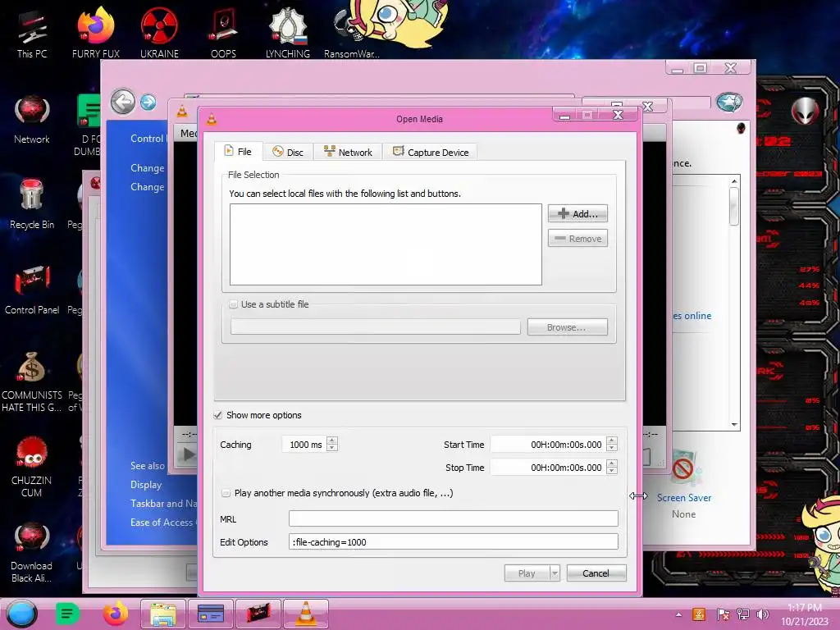Switch to Control Panel taskbar window
Image resolution: width=840 pixels, height=630 pixels.
(258, 614)
